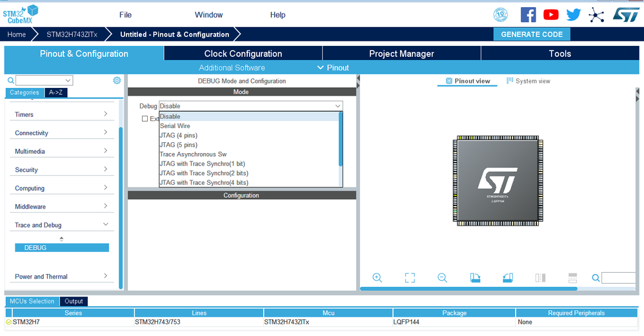This screenshot has height=336, width=644.
Task: Expand the Connectivity category
Action: [x=106, y=132]
